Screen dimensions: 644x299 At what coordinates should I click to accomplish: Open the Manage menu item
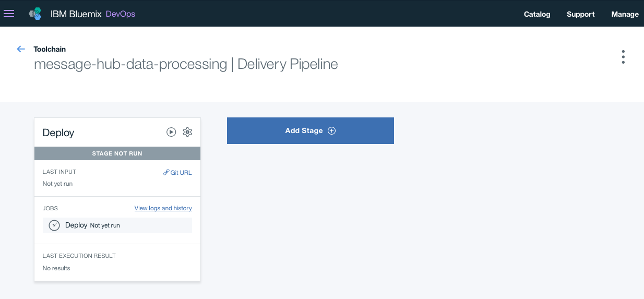(625, 14)
